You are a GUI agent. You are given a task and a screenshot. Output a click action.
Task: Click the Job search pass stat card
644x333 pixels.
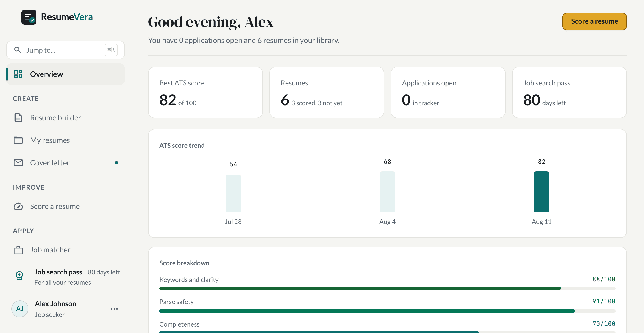[x=569, y=92]
